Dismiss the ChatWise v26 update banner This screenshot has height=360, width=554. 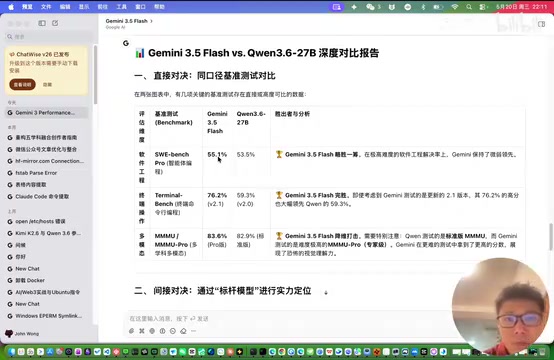pyautogui.click(x=47, y=84)
